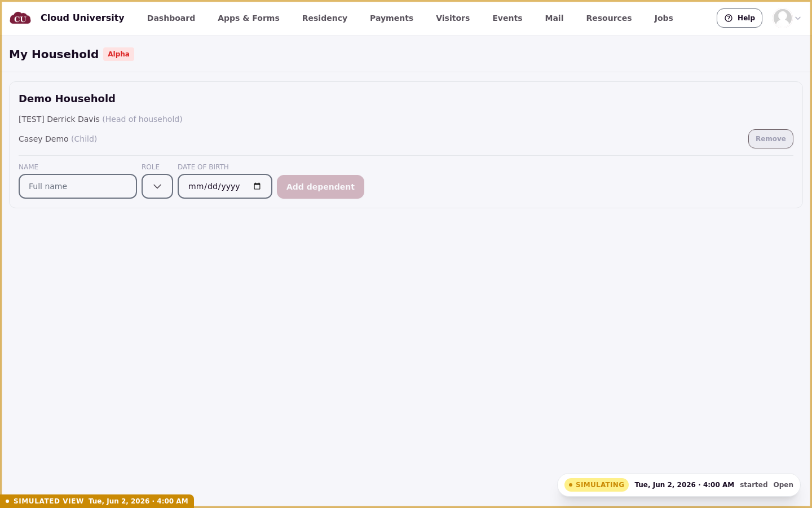812x508 pixels.
Task: Click the Demo Household heading
Action: pos(67,99)
